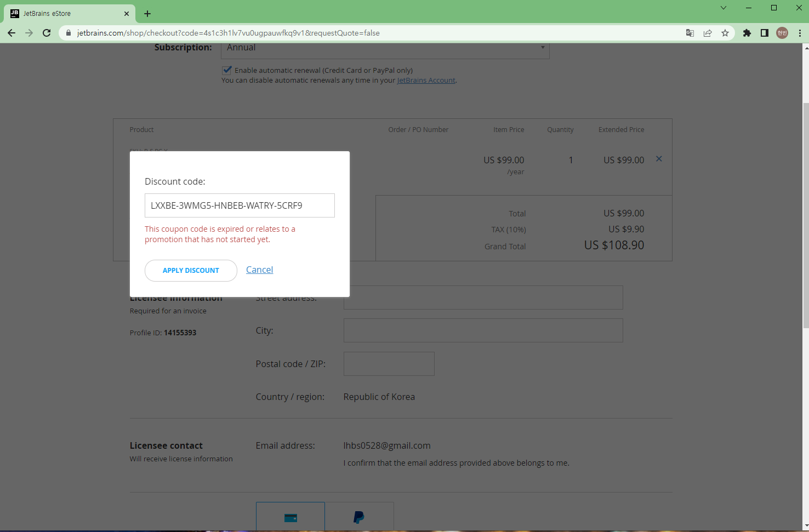This screenshot has width=809, height=532.
Task: Go forward in browser history
Action: click(x=29, y=33)
